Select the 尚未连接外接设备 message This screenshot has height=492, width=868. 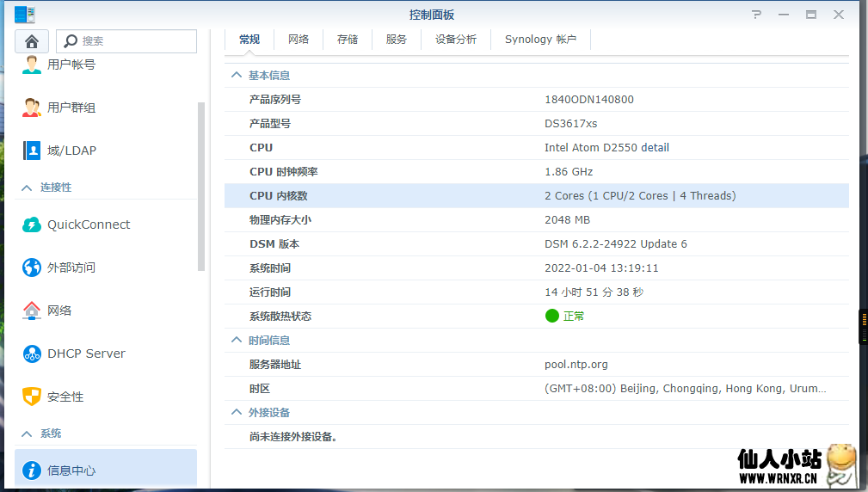(293, 437)
